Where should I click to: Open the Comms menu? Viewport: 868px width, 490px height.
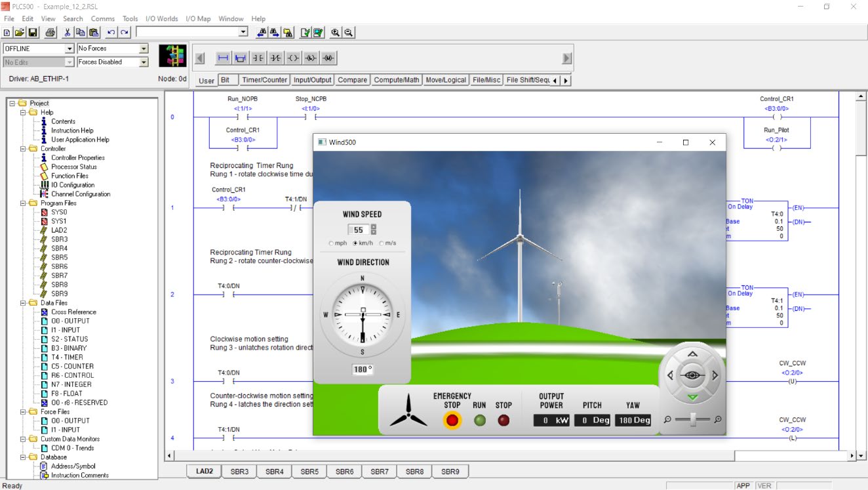tap(103, 18)
